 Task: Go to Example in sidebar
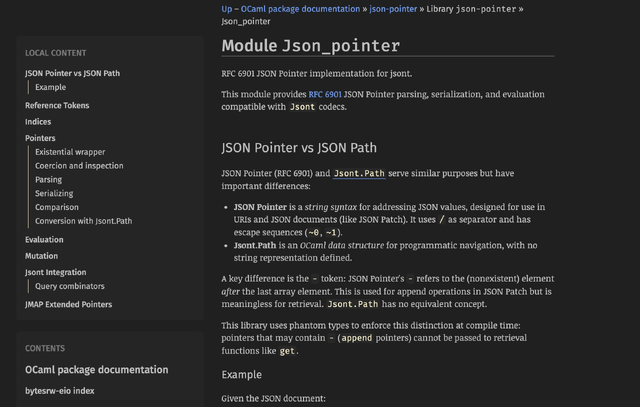tap(50, 87)
